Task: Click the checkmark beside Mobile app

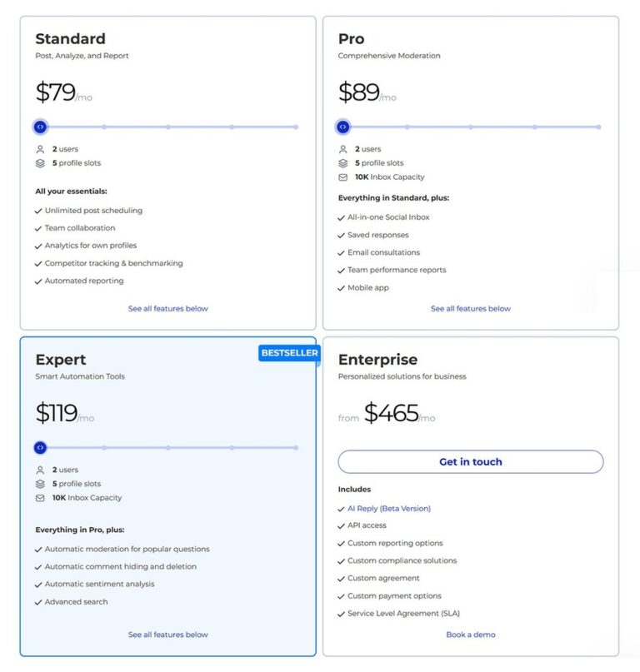Action: point(340,286)
